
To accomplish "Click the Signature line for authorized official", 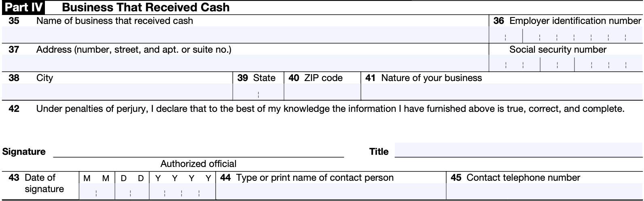I will pyautogui.click(x=198, y=152).
